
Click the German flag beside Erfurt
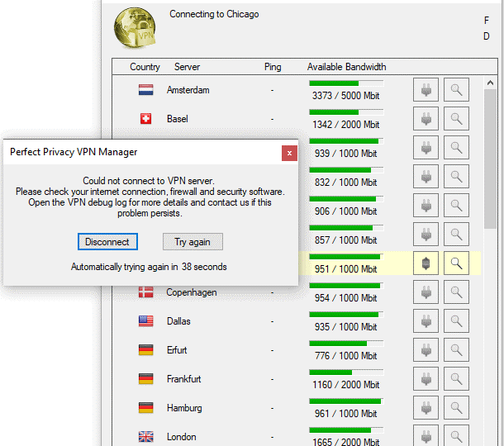(146, 350)
